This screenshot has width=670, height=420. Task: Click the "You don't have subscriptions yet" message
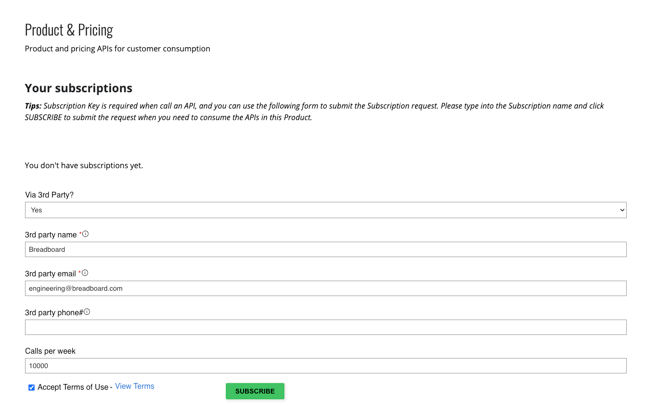(x=84, y=166)
